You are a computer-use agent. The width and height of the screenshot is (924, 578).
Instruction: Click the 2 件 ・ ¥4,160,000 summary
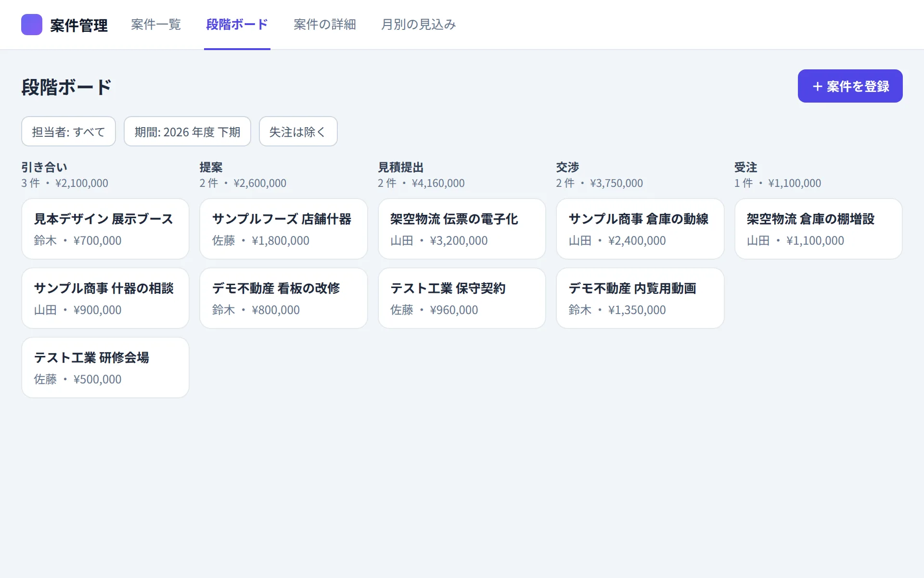coord(421,183)
